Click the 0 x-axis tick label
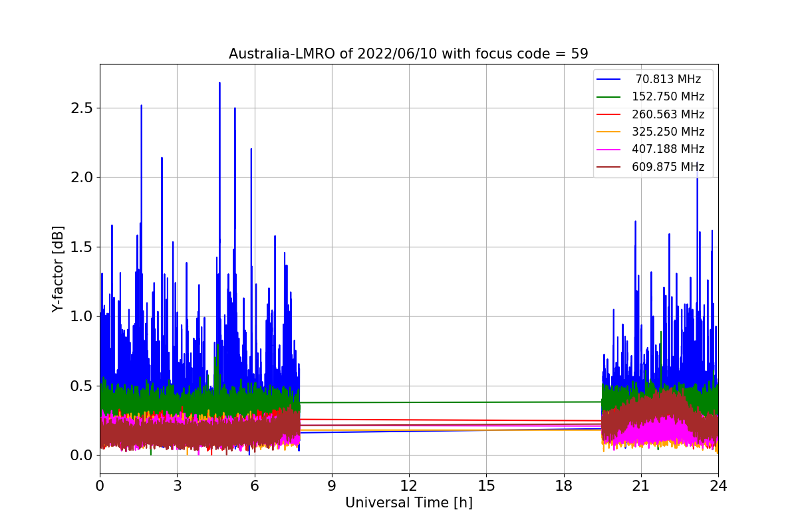Screen dimensions: 798x532 click(x=100, y=485)
